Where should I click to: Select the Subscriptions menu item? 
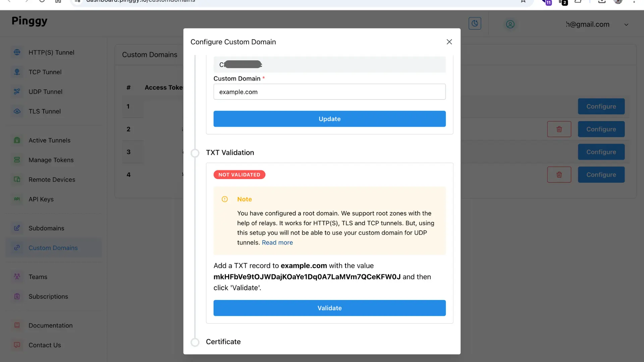[x=48, y=297]
